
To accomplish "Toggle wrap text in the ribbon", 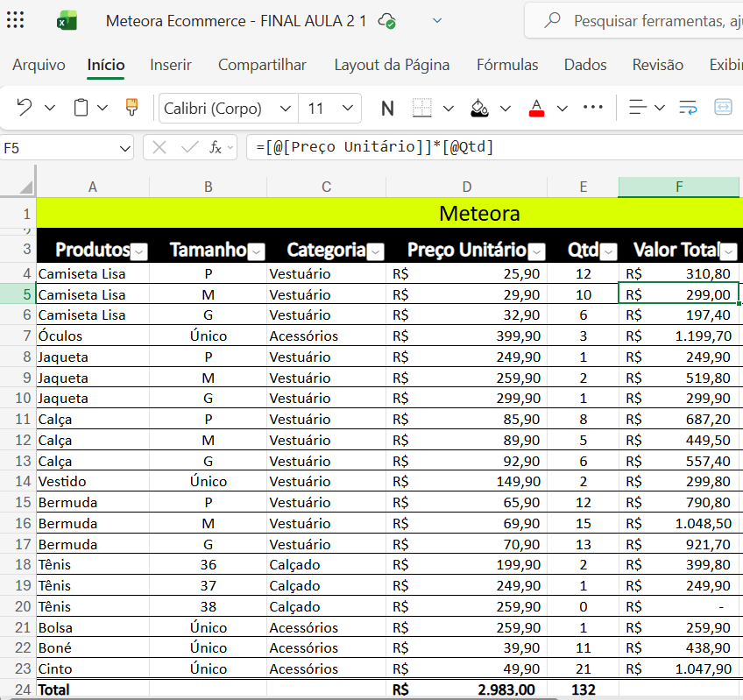I will coord(688,108).
